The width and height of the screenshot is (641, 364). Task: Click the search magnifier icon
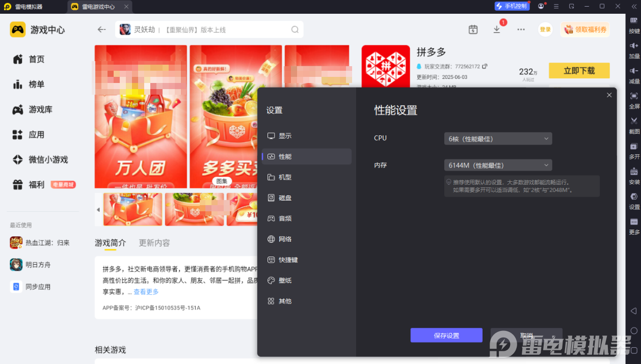click(x=295, y=30)
